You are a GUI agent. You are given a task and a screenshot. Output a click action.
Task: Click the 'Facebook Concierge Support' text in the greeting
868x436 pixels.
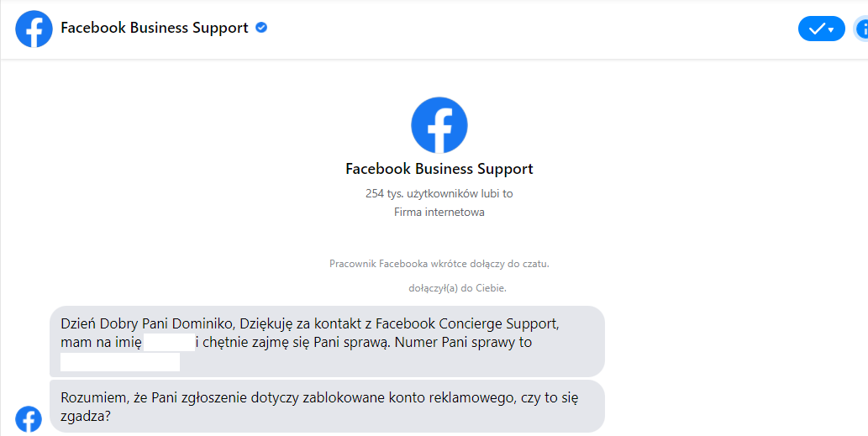(x=466, y=323)
